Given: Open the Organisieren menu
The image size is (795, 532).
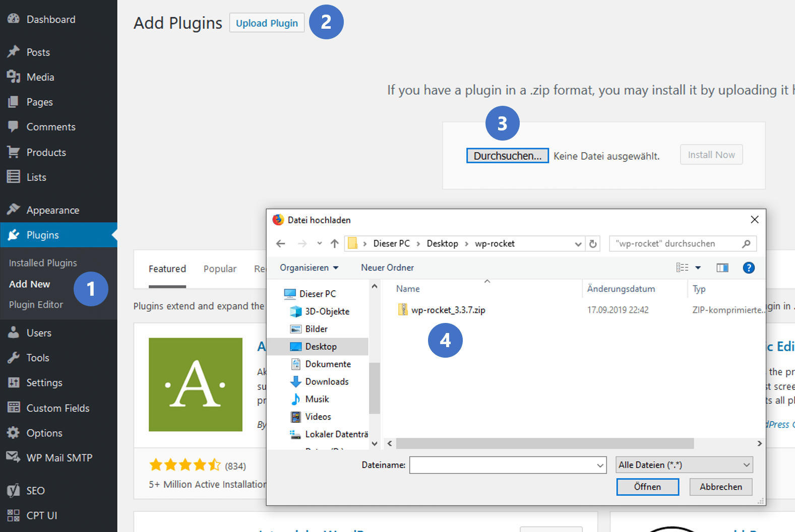Looking at the screenshot, I should [309, 268].
